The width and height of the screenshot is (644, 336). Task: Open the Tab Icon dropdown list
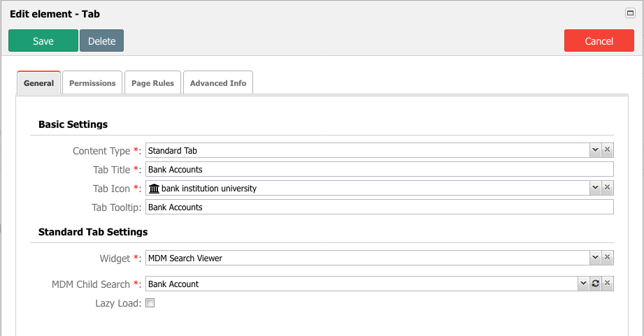click(595, 188)
